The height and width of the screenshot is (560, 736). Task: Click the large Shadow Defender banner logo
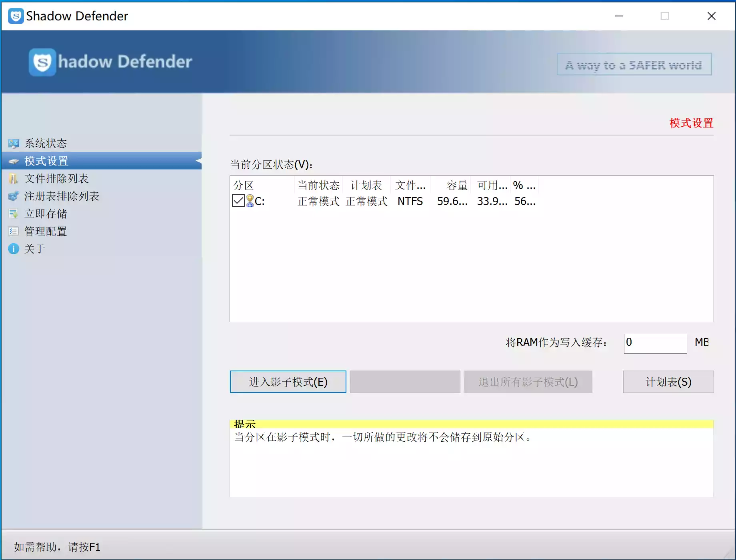coord(42,62)
